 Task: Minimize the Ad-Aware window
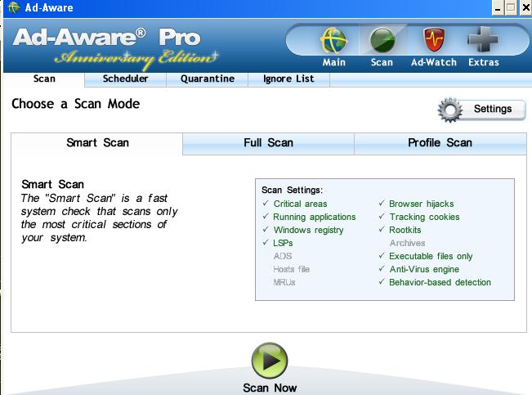pos(498,7)
